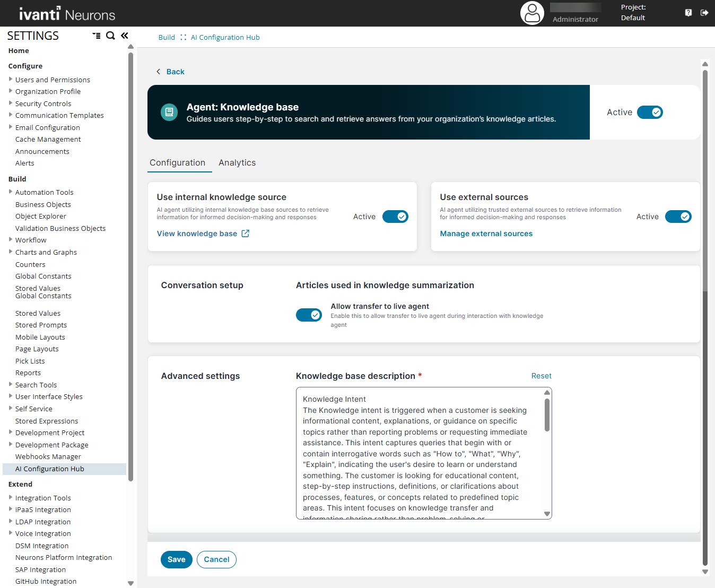Click the description box scrollbar thumb
Viewport: 715px width, 588px height.
coord(547,414)
